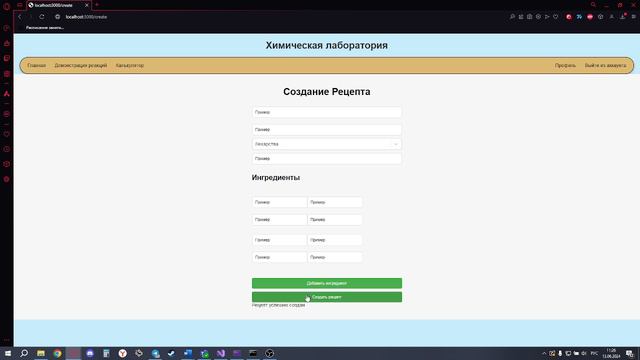Screen dimensions: 640x360
Task: Open the Windows notification center icon
Action: click(x=630, y=353)
